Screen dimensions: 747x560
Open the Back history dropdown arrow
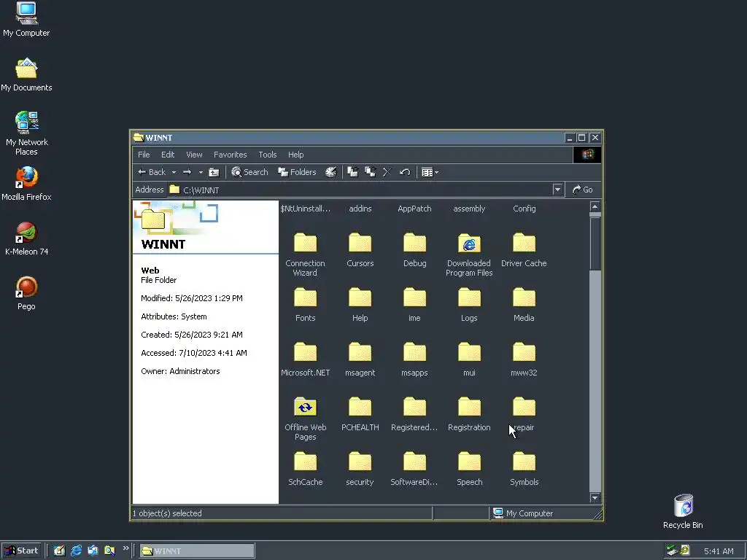click(174, 172)
